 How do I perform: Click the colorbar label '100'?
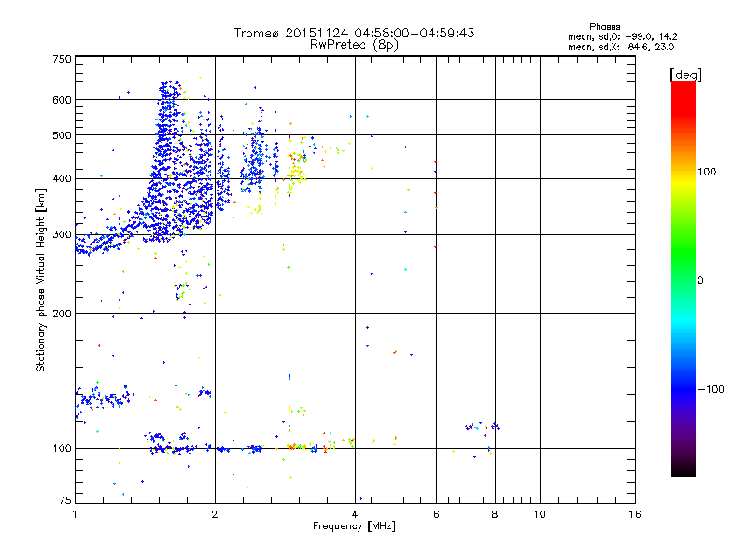tap(707, 172)
